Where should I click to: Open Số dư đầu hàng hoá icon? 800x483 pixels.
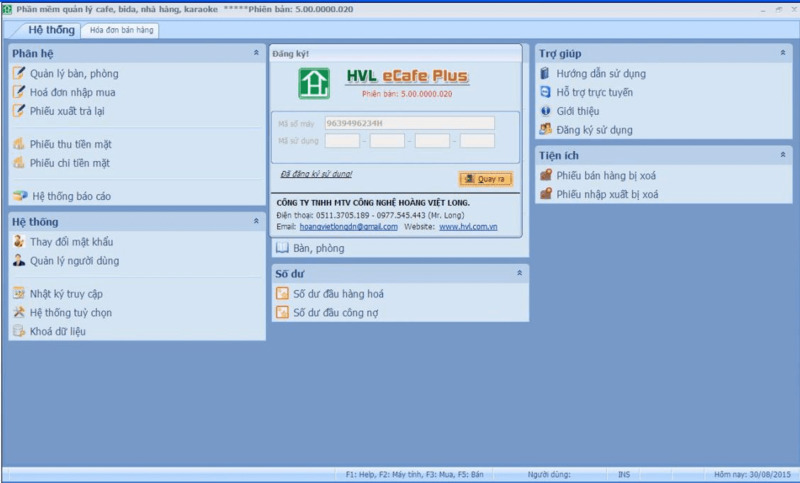point(282,293)
